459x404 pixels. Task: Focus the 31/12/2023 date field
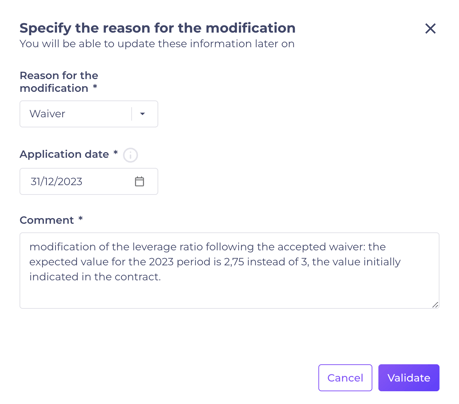click(89, 181)
